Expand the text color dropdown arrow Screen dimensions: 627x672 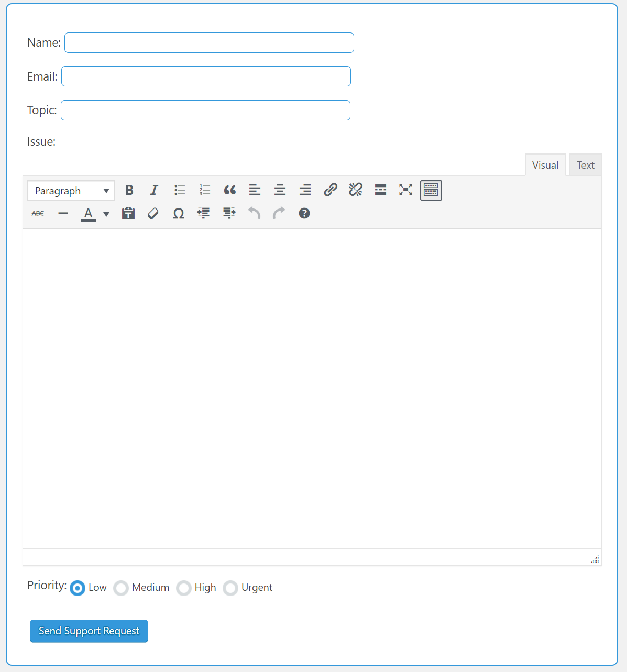[106, 214]
